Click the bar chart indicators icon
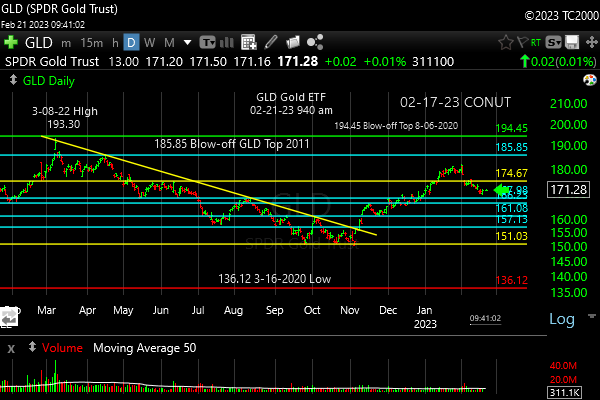This screenshot has height=400, width=600. pyautogui.click(x=229, y=43)
